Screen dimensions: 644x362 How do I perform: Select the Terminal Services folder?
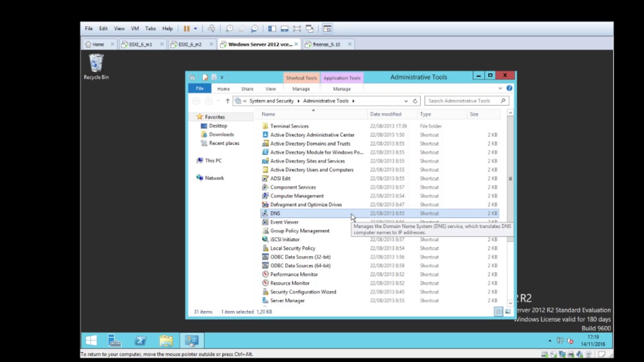[x=289, y=126]
